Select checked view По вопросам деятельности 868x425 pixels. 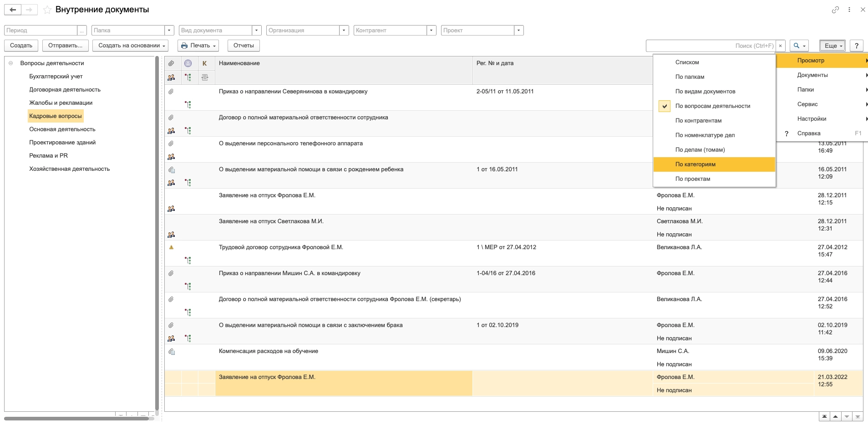click(x=712, y=106)
